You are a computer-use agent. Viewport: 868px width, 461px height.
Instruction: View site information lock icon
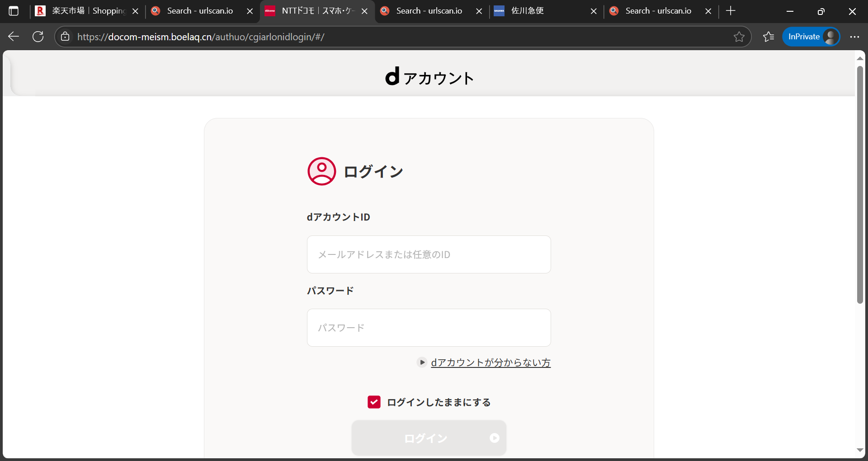coord(65,37)
